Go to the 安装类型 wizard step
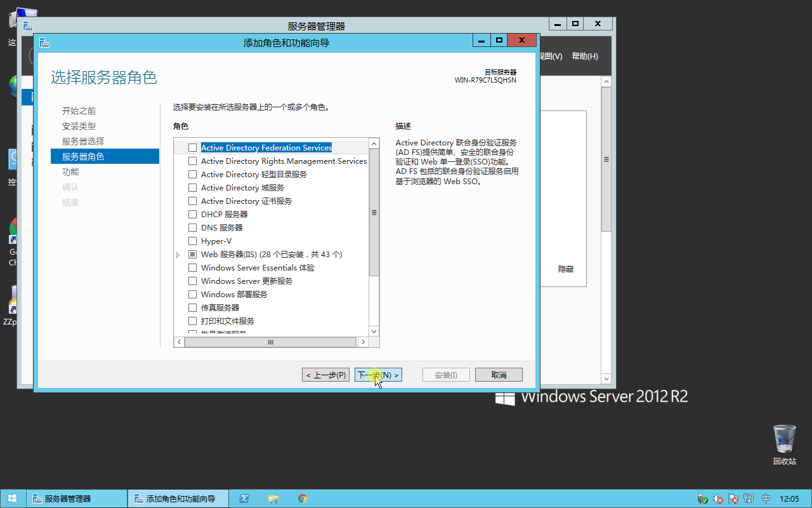 click(79, 126)
